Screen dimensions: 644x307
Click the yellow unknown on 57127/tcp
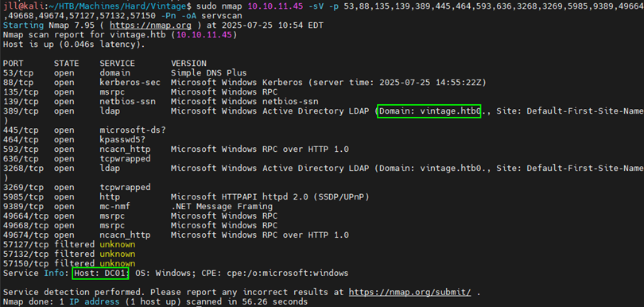[x=118, y=244]
